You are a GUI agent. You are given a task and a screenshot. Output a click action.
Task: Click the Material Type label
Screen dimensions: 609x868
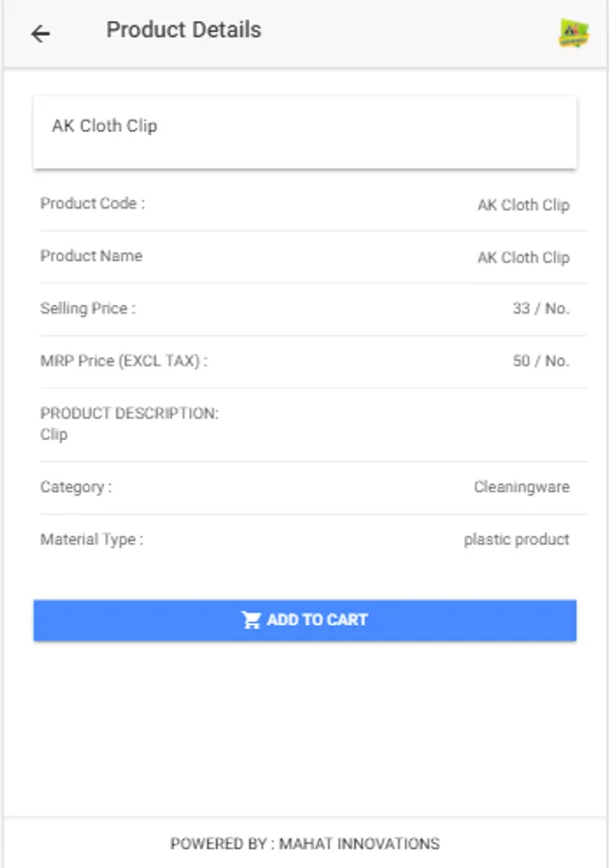[92, 539]
